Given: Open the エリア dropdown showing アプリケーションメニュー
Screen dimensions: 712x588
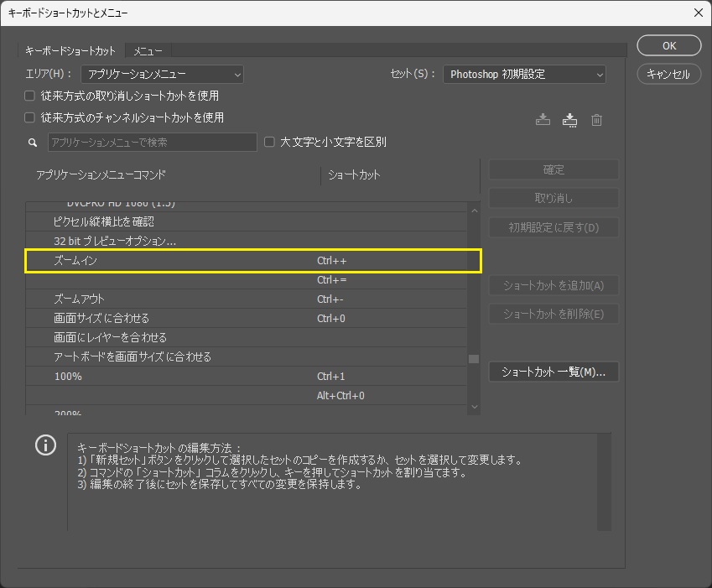Looking at the screenshot, I should pos(163,74).
